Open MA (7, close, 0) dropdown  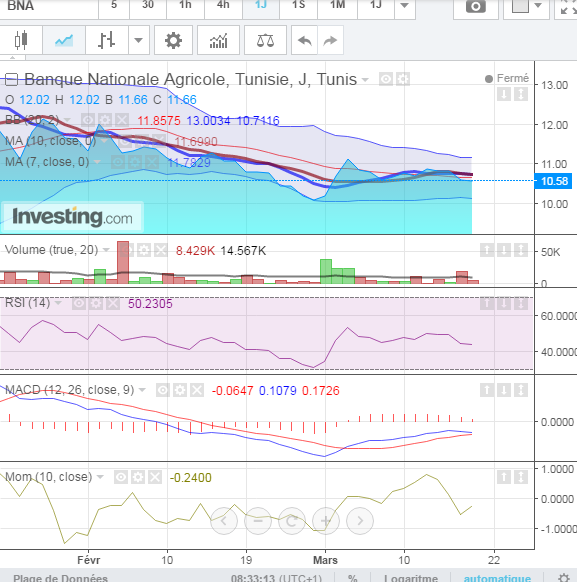click(97, 162)
